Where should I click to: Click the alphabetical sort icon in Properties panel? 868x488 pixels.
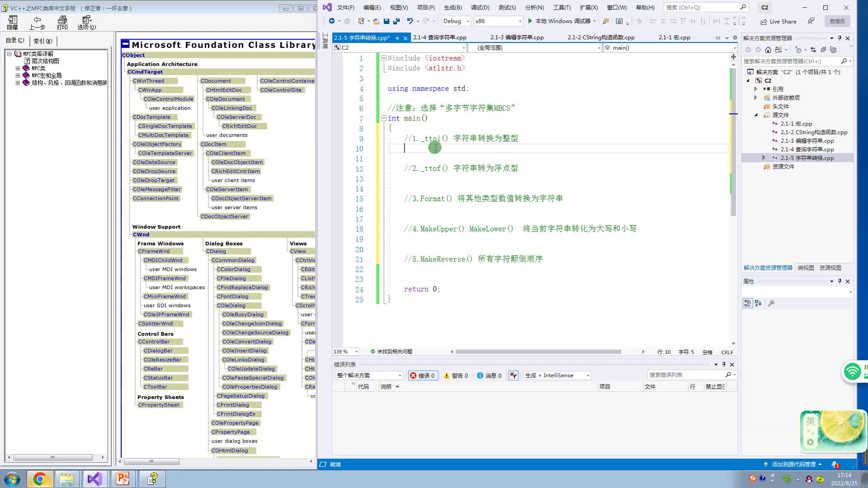(758, 303)
